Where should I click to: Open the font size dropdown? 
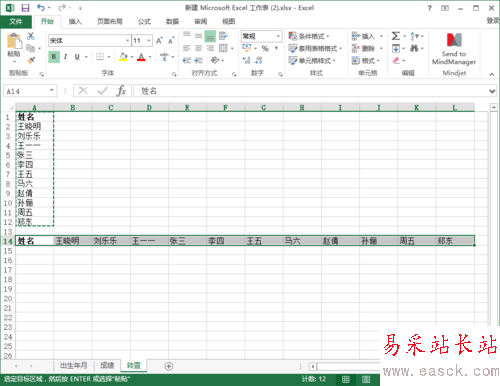point(149,41)
